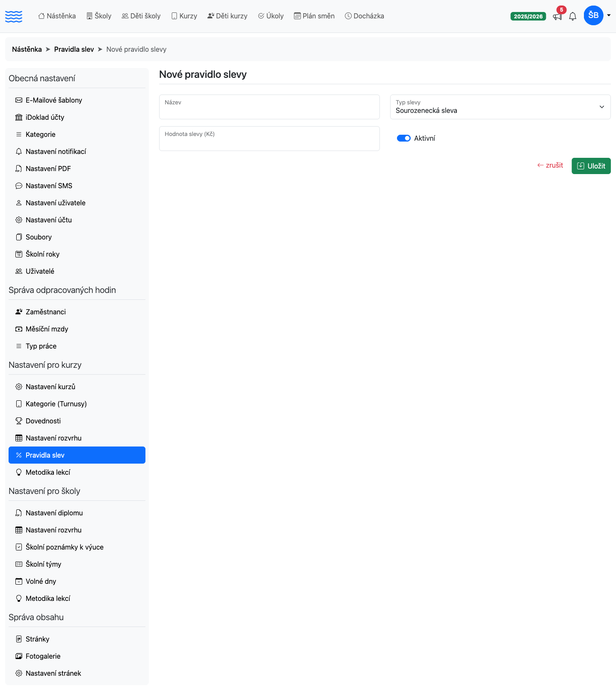Save with the Uložit button

(591, 166)
